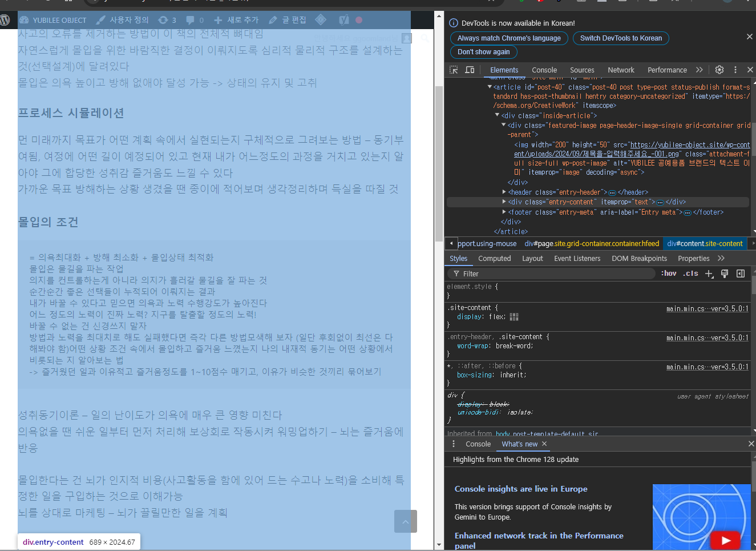This screenshot has width=756, height=551.
Task: Open the flexbox editor icon
Action: [514, 317]
